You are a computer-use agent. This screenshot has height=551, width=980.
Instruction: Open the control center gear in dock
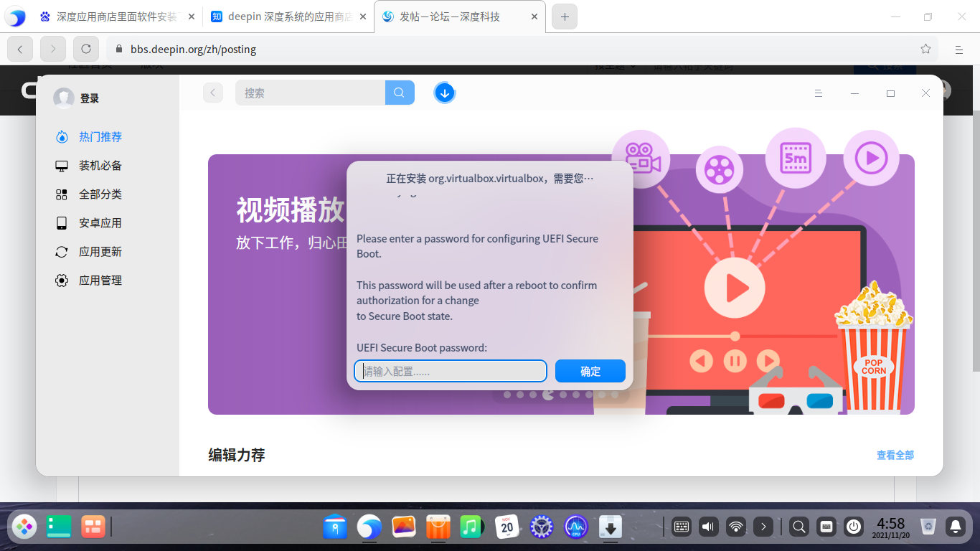tap(542, 527)
